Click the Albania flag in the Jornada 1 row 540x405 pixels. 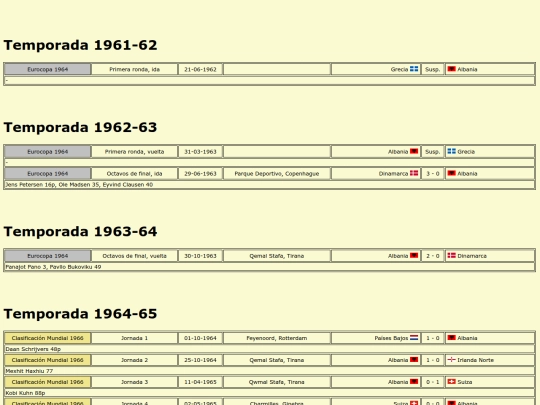451,338
